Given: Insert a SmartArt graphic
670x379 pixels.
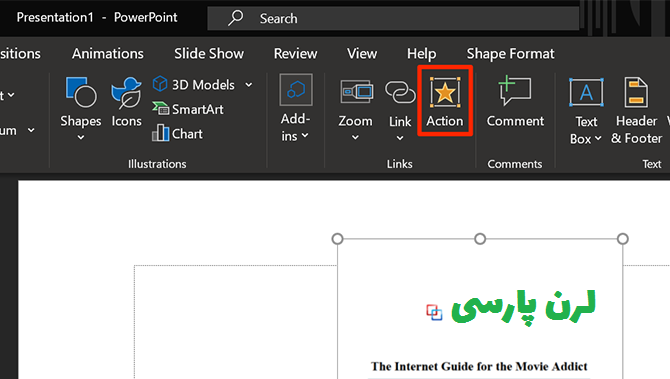Looking at the screenshot, I should point(188,109).
